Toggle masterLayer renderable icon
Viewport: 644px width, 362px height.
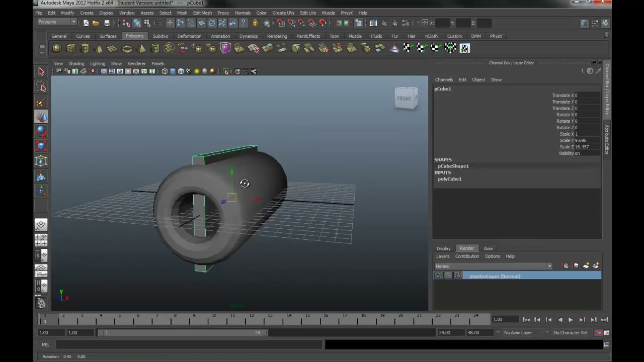pos(439,276)
